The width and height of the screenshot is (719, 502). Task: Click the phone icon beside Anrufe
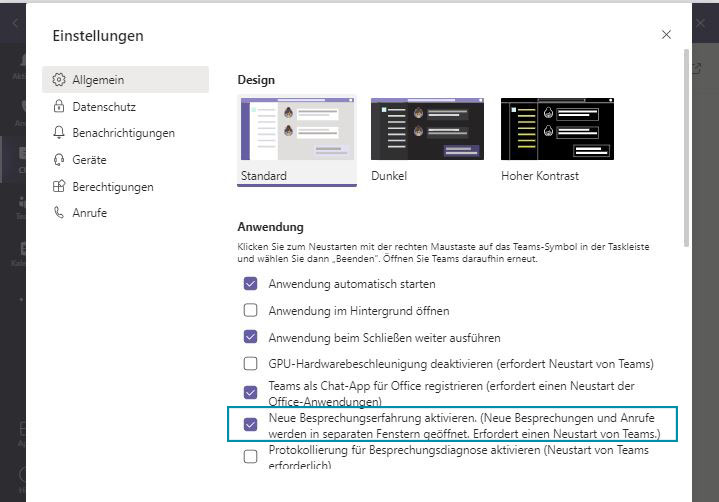point(59,212)
